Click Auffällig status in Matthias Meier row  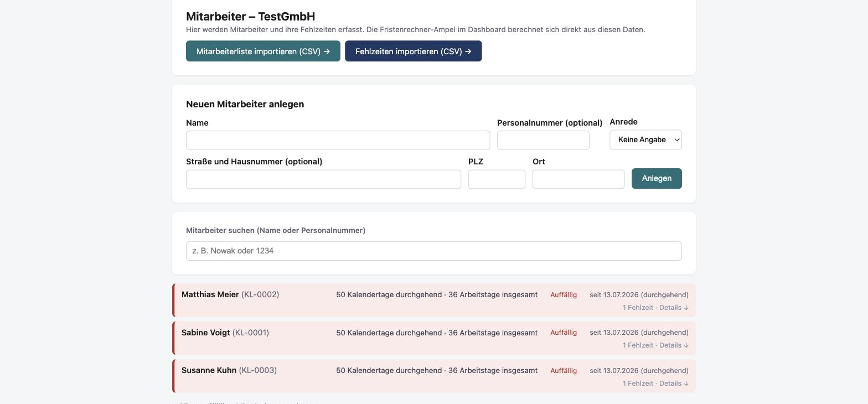click(564, 295)
